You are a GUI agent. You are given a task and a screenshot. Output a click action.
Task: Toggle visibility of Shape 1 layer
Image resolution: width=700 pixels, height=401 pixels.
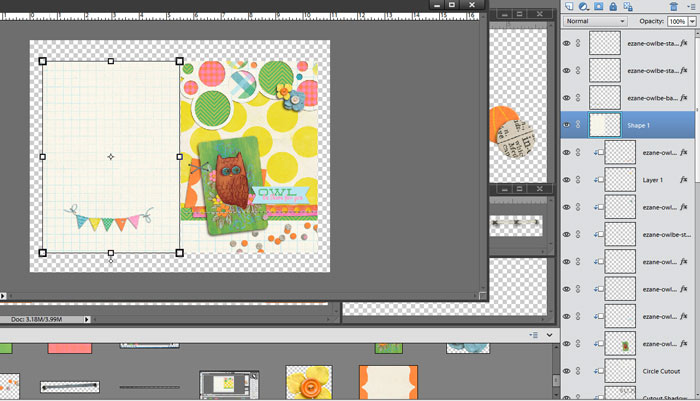567,125
